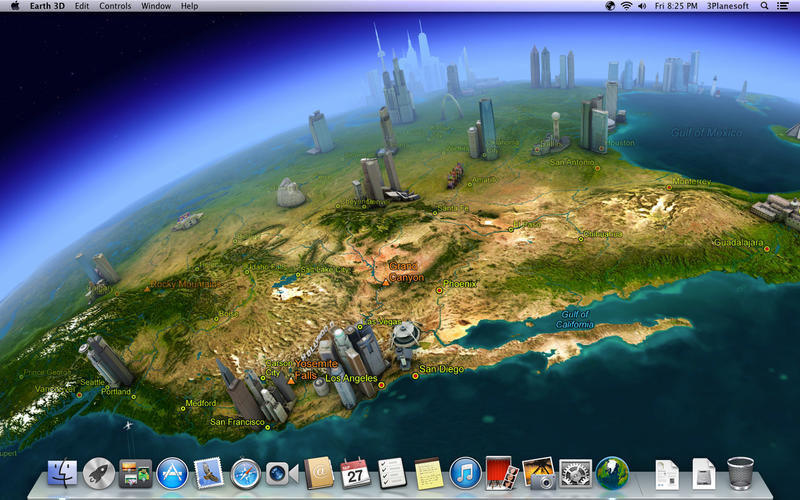
Task: Click the Grand Canyon landmark label
Action: tap(406, 271)
